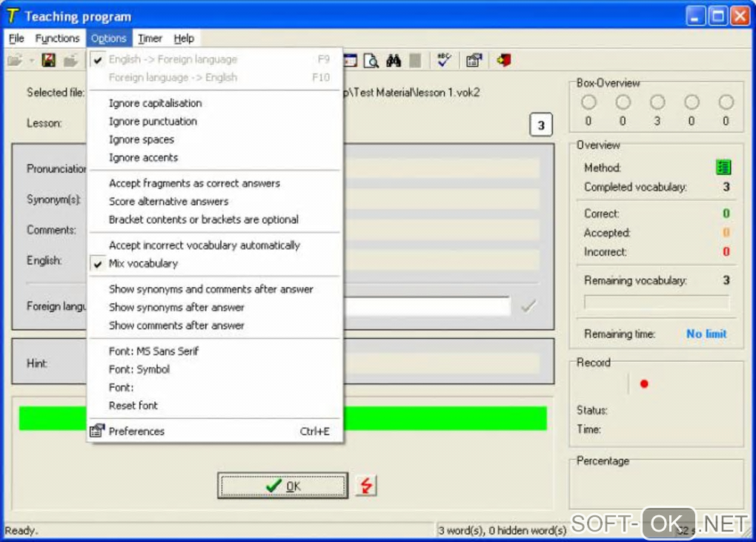Enable Score alternative answers

pos(215,202)
